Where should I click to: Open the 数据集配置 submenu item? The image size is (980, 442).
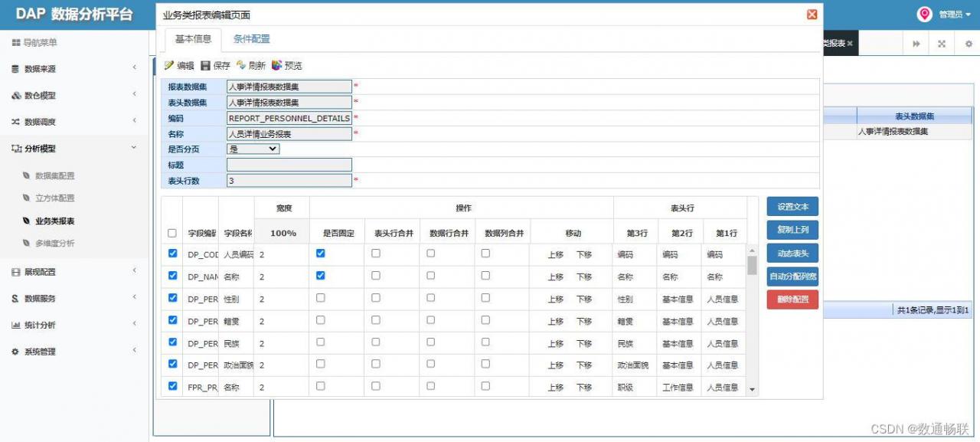[x=55, y=175]
